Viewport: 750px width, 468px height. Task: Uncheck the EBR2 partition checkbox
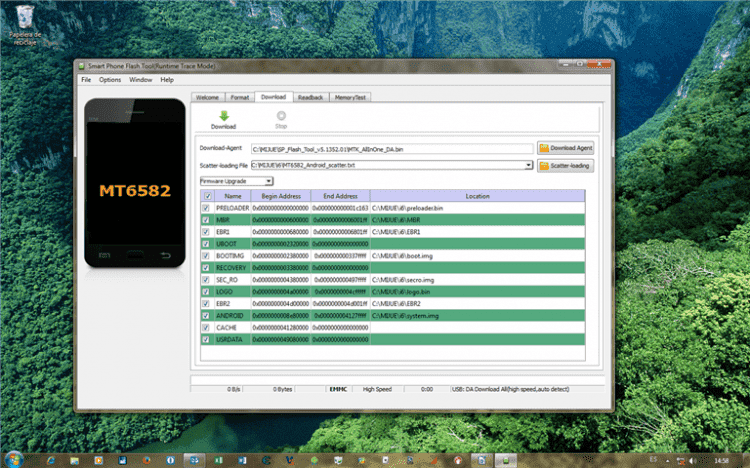coord(206,304)
